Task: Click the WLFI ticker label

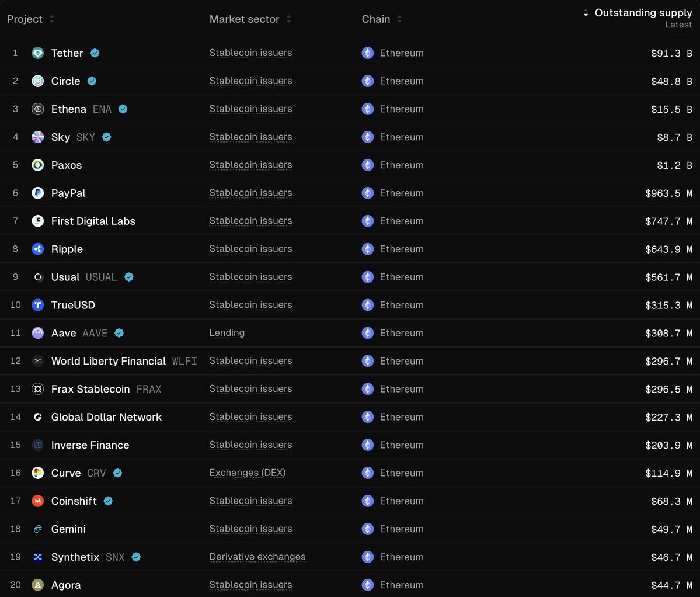Action: tap(184, 361)
